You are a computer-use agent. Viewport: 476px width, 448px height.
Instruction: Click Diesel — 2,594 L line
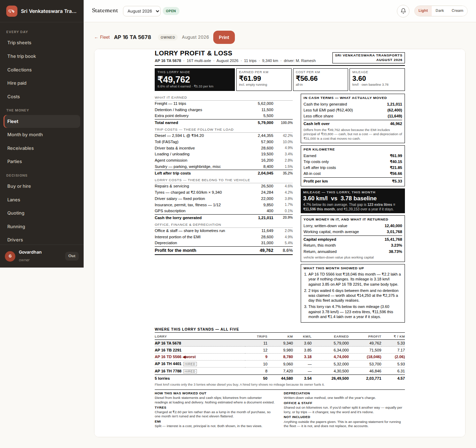tap(224, 136)
